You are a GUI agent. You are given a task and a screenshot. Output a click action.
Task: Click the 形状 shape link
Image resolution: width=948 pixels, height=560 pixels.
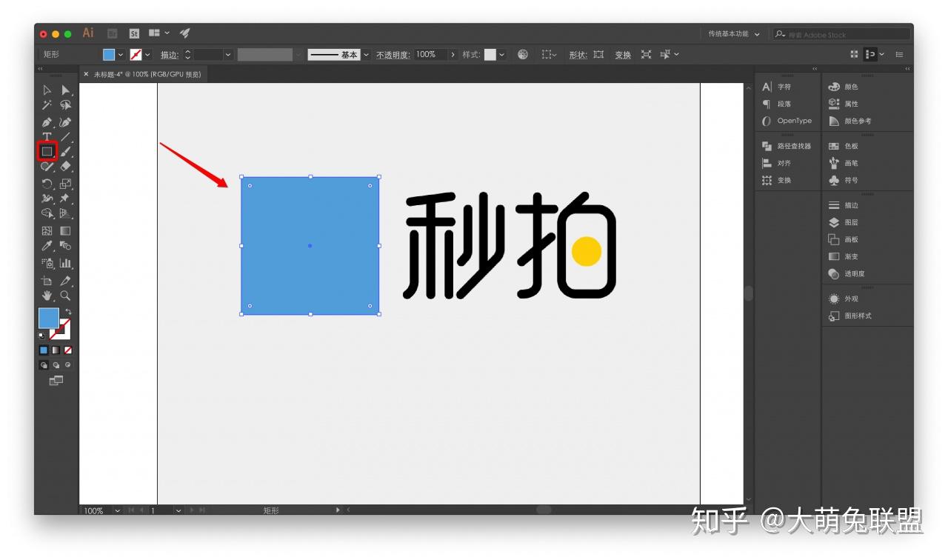pyautogui.click(x=578, y=55)
